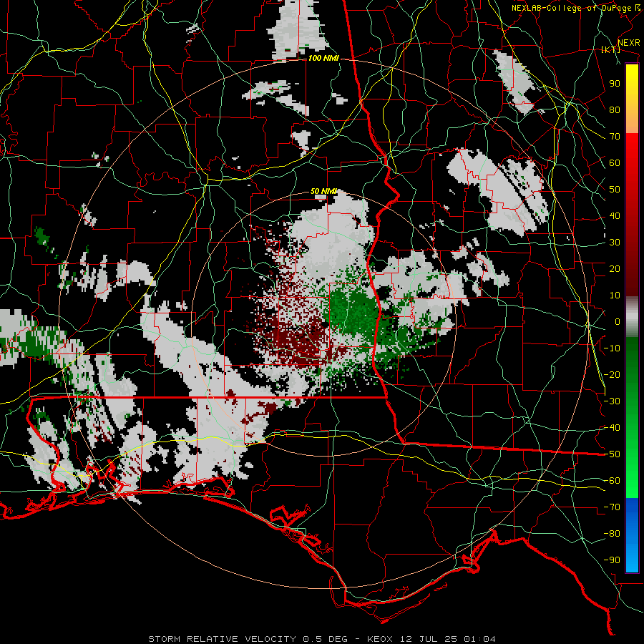The image size is (644, 644).
Task: Click the 60 value on velocity scale
Action: tap(615, 163)
